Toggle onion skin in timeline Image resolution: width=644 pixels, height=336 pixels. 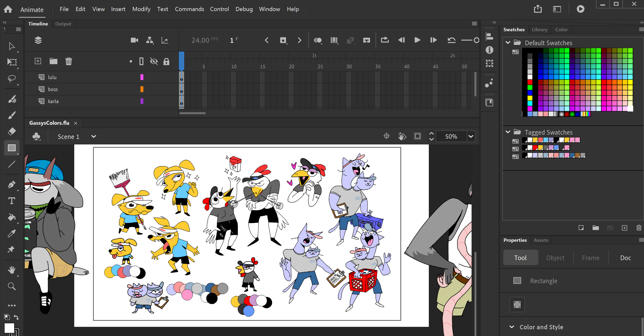(318, 40)
